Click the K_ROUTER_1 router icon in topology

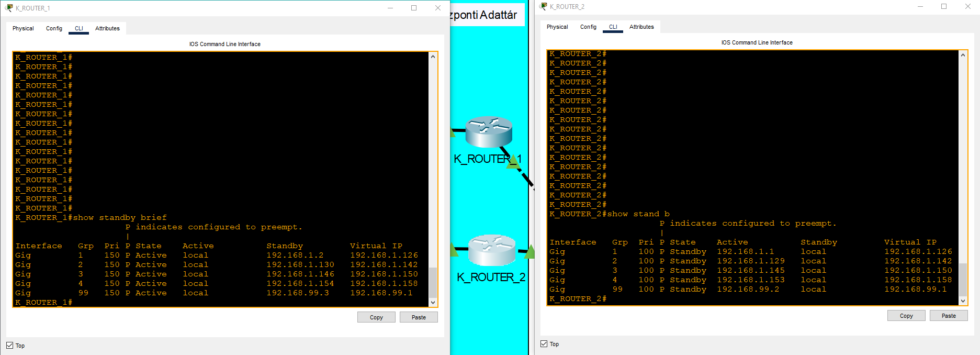point(489,132)
